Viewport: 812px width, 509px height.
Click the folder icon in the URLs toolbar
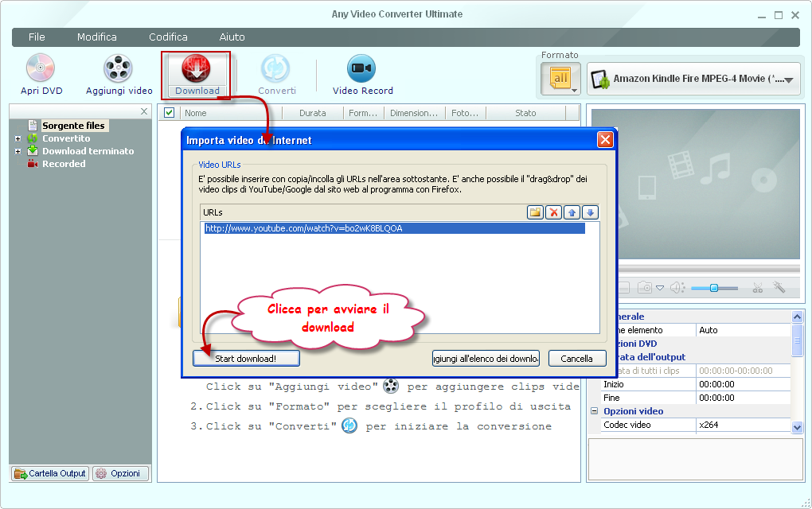coord(535,212)
